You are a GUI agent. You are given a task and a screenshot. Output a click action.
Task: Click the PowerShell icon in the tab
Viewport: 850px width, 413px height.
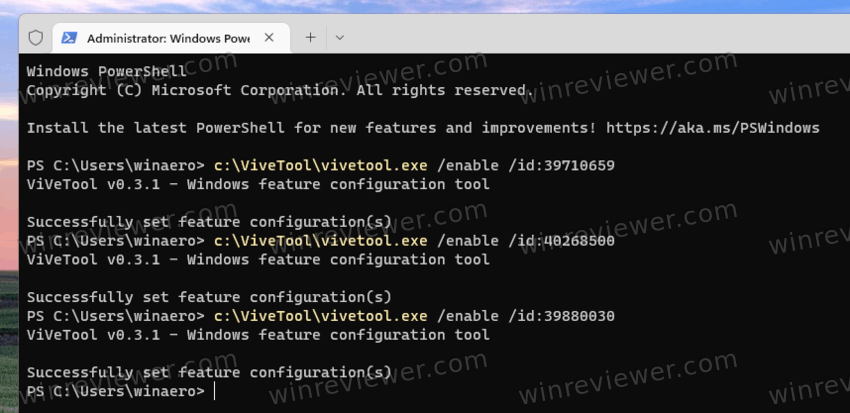click(x=69, y=38)
